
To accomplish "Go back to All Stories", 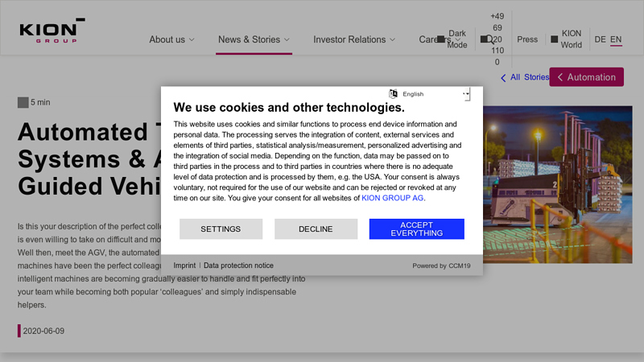I will tap(525, 77).
